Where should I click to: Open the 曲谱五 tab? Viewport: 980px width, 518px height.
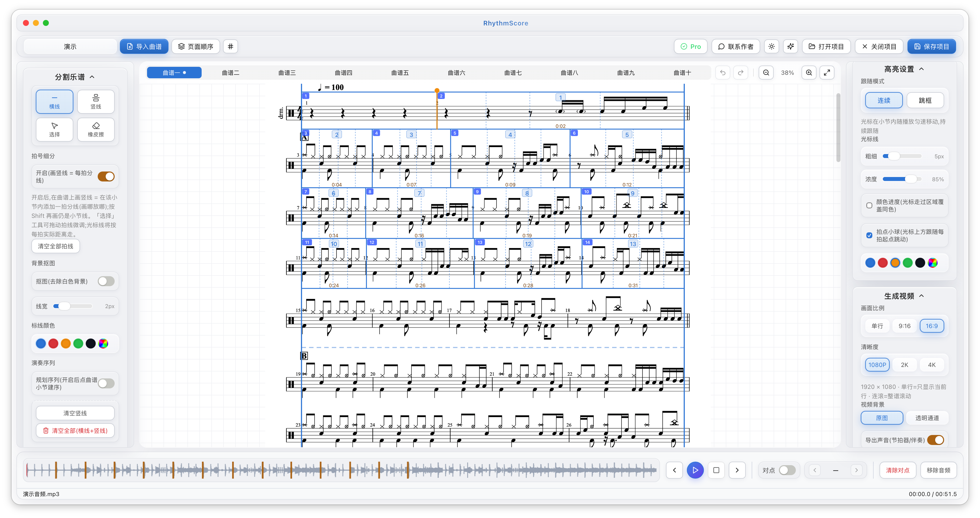400,73
